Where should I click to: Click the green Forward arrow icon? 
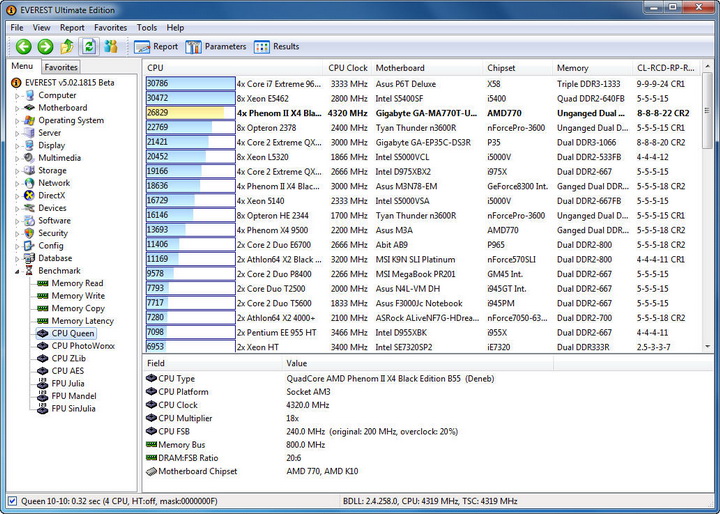[45, 46]
